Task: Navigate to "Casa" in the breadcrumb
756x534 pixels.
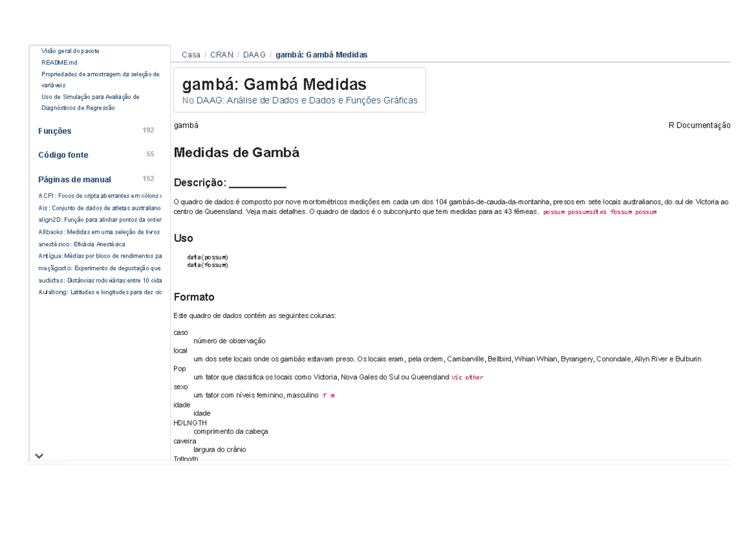Action: point(190,55)
